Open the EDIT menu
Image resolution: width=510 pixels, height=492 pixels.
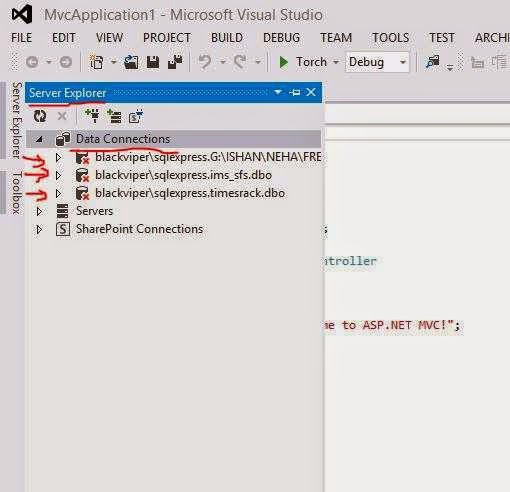pos(64,38)
